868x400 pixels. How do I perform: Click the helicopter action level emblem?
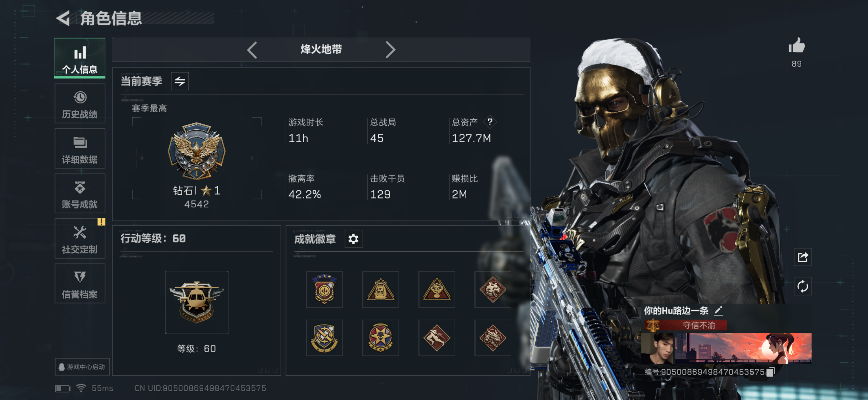[x=197, y=302]
